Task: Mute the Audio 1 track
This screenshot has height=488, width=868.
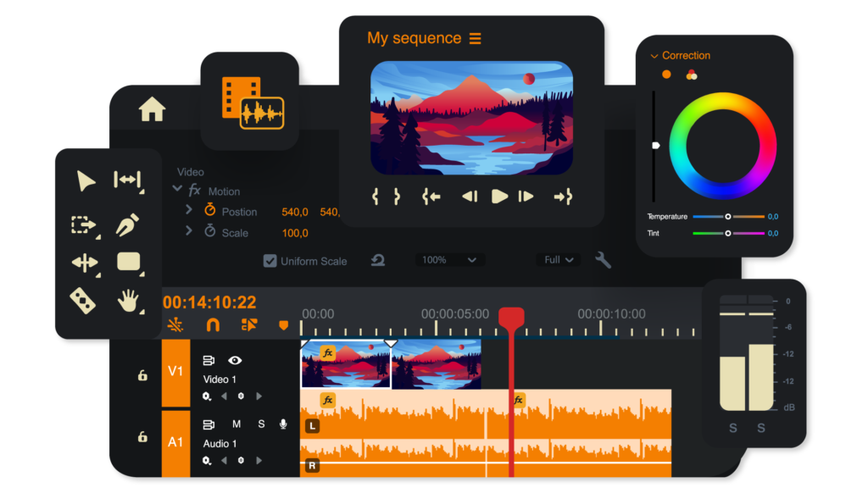Action: pos(236,424)
